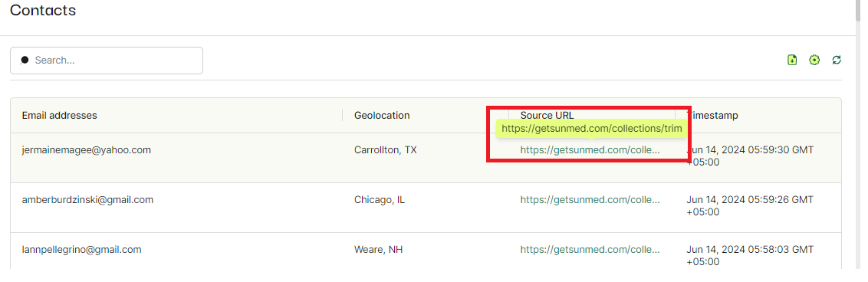
Task: Open table settings via the gear icon
Action: 814,60
